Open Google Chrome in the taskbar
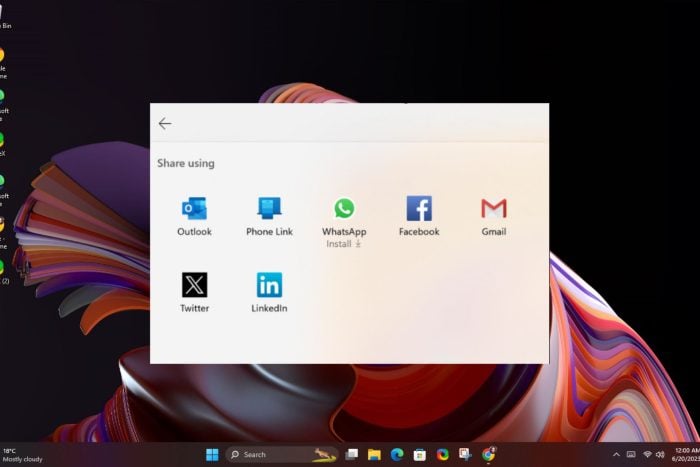 point(488,454)
